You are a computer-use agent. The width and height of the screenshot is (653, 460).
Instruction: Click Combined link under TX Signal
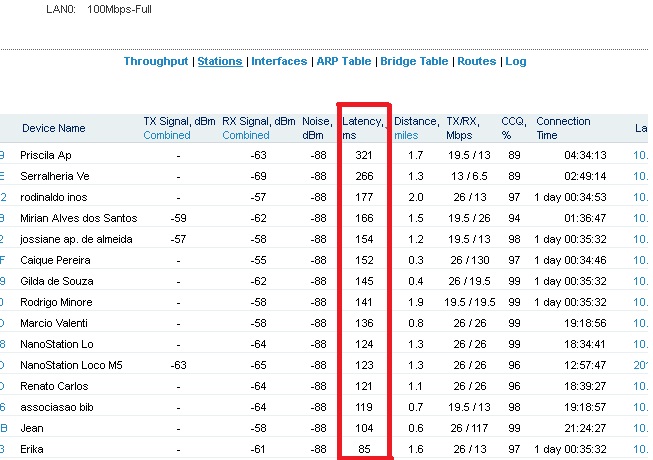click(x=167, y=135)
